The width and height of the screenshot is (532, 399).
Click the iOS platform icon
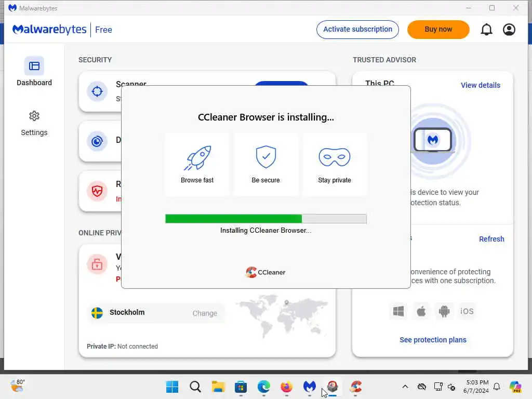coord(467,311)
